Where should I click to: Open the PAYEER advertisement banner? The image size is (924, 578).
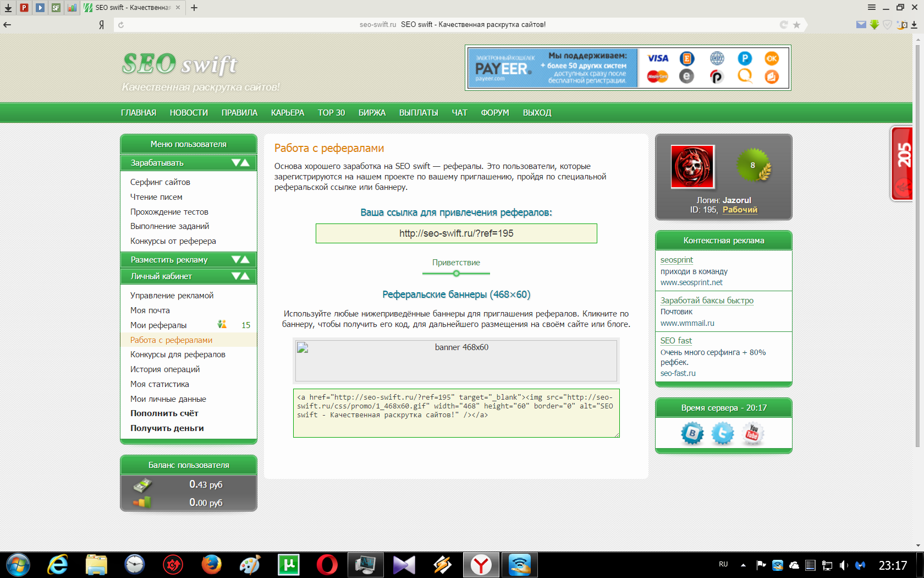point(628,68)
